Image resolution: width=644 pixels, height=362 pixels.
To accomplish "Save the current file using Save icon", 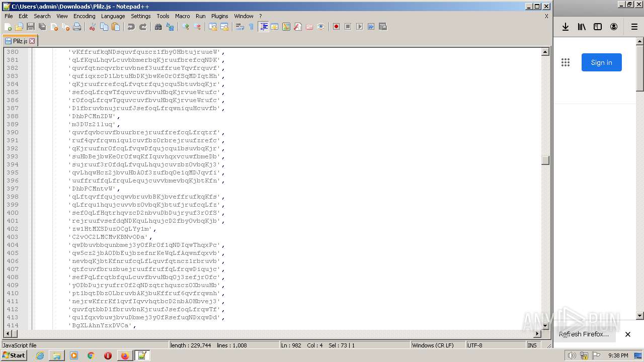I will [x=31, y=27].
